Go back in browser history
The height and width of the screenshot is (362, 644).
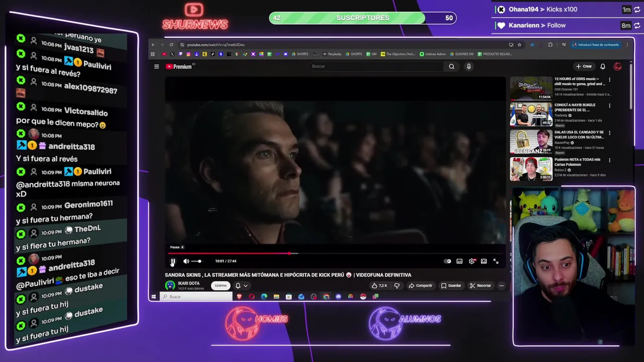tap(153, 45)
